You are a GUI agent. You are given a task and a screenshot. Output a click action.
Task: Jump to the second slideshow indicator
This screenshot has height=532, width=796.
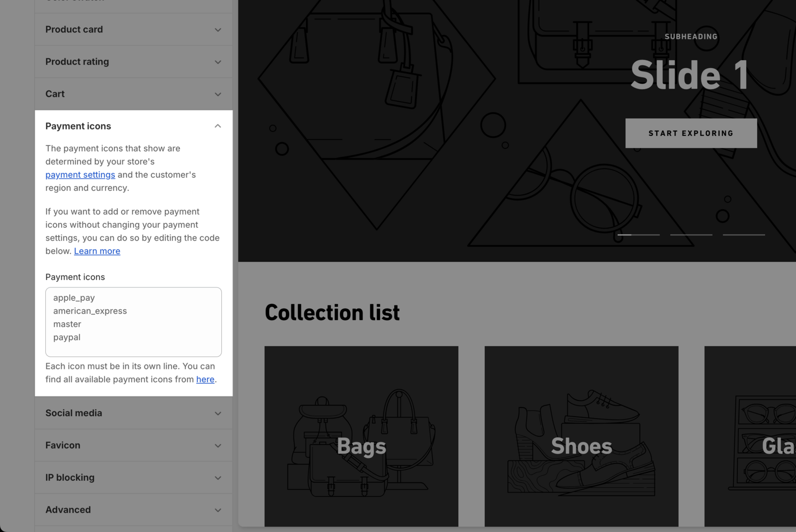tap(691, 235)
